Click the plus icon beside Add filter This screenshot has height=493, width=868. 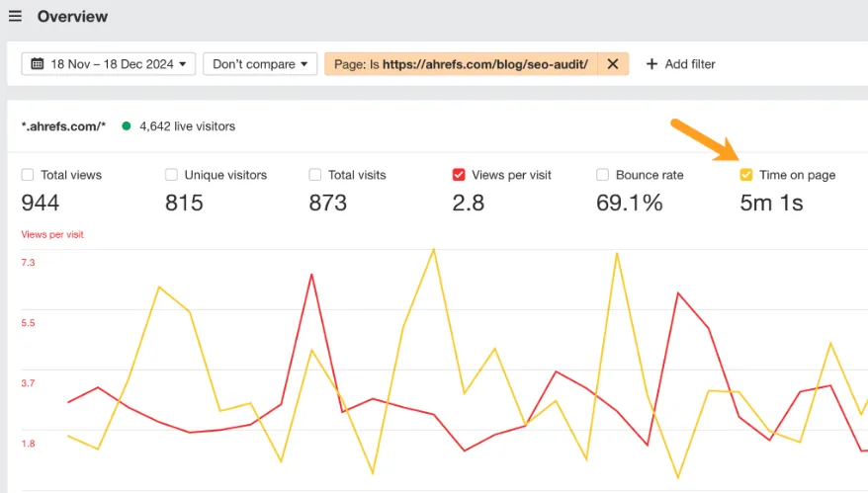[x=652, y=63]
